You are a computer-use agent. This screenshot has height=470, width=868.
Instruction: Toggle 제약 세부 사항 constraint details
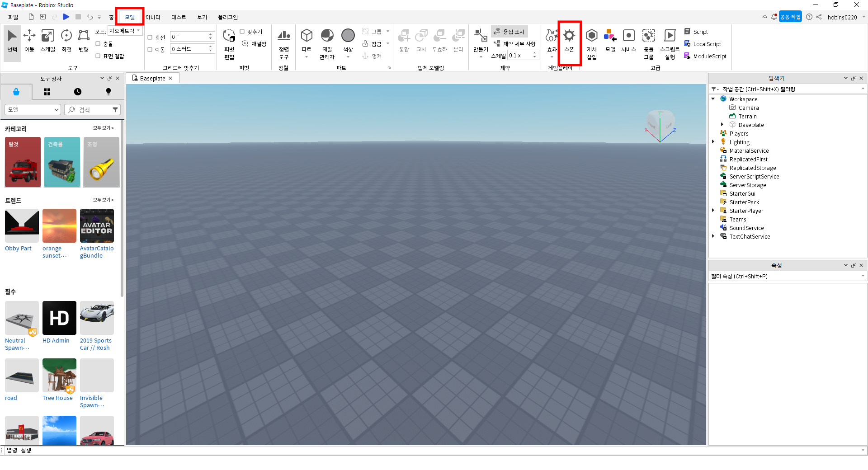[x=514, y=44]
